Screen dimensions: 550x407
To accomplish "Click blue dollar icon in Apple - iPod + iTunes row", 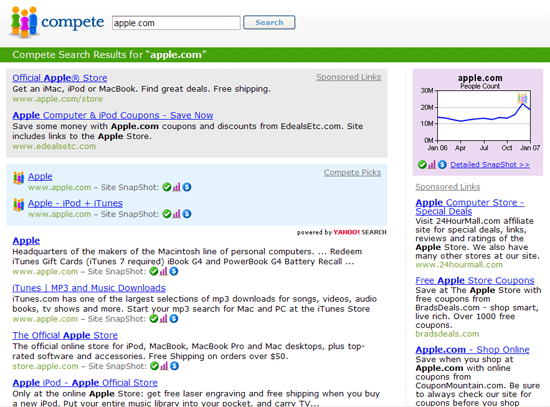I will 187,214.
